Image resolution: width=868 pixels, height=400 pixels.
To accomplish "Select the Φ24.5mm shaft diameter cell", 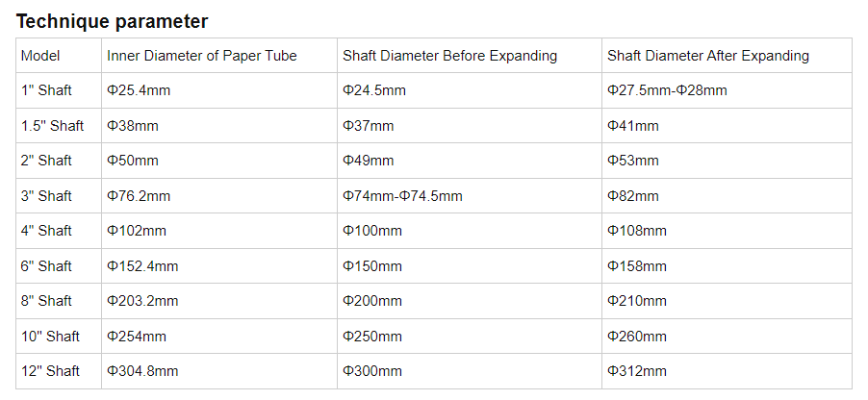I will coord(374,90).
